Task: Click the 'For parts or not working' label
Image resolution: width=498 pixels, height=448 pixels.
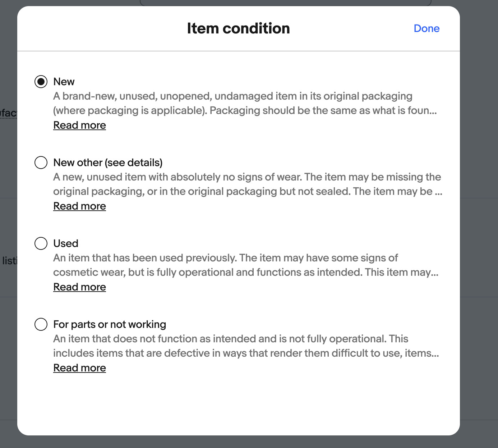Action: point(110,324)
